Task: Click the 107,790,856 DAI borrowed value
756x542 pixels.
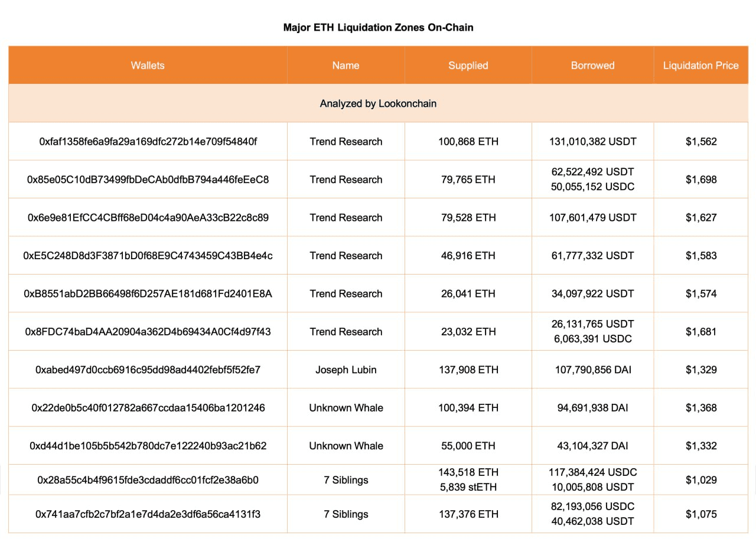Action: point(592,369)
